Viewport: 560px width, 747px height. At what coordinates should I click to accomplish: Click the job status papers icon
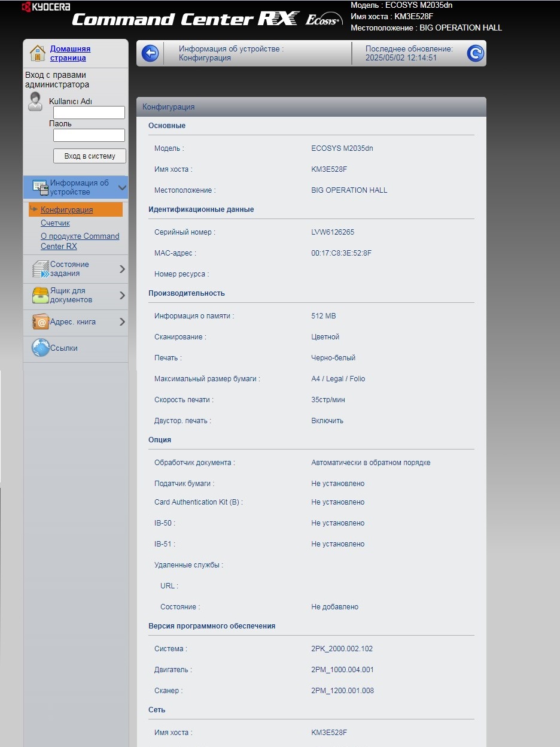point(40,269)
